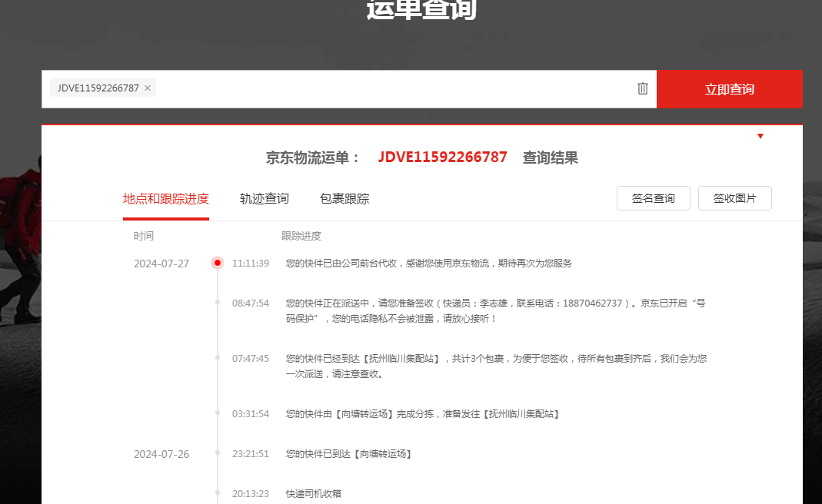Select the red latest-status timeline marker

click(x=217, y=263)
